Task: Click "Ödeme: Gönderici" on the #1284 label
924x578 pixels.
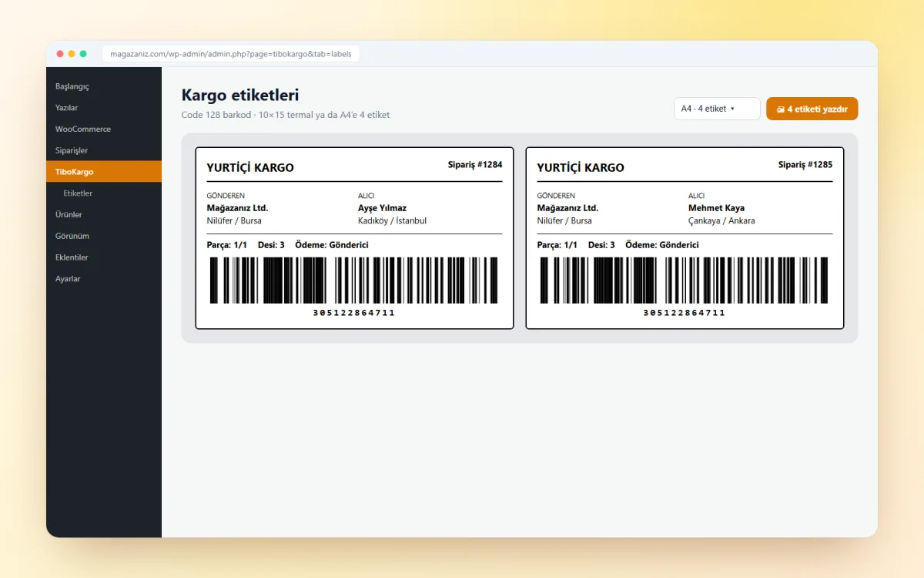Action: 332,245
